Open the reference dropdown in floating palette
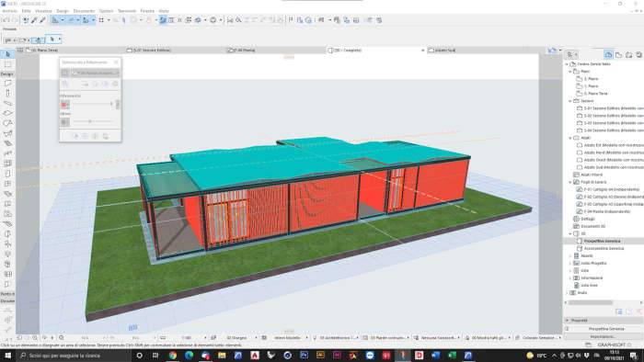Viewport: 644px width, 362px height. pyautogui.click(x=95, y=73)
